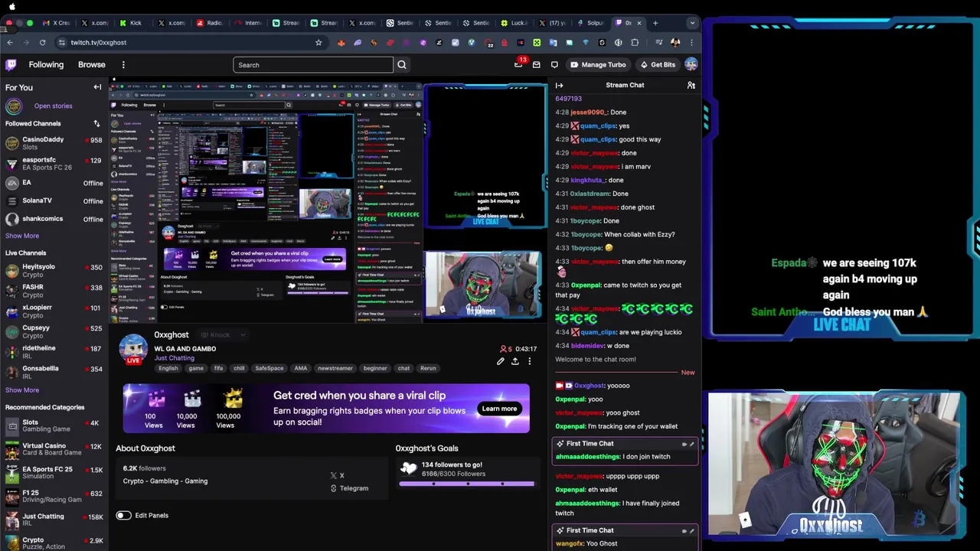980x551 pixels.
Task: Open the Chrome extensions puzzle icon
Action: (x=635, y=43)
